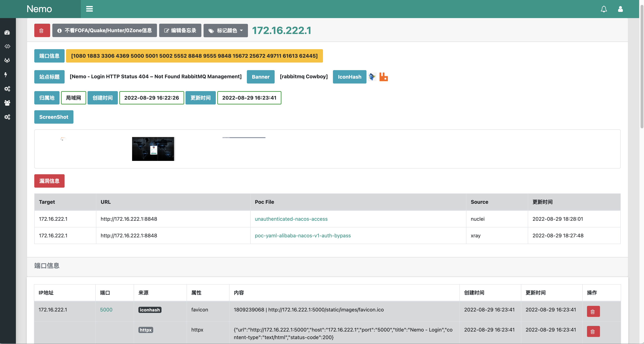Click the red delete IP trash button
Image resolution: width=644 pixels, height=344 pixels.
click(42, 31)
